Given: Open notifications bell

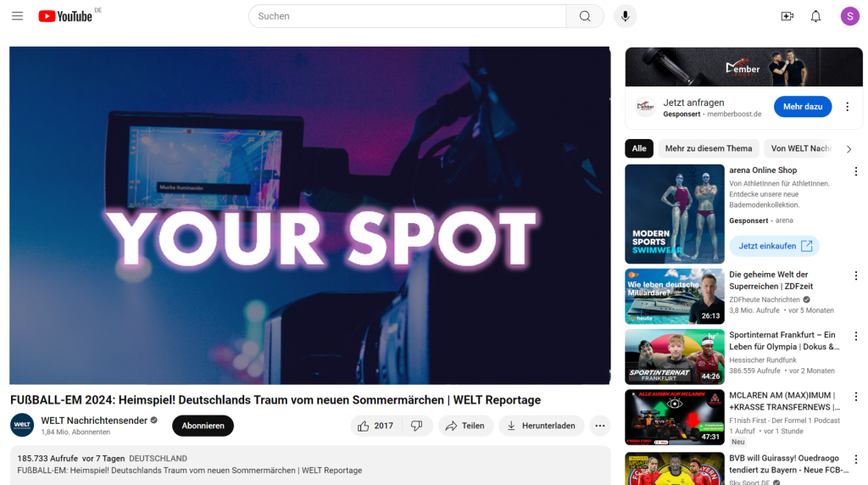Looking at the screenshot, I should 815,16.
